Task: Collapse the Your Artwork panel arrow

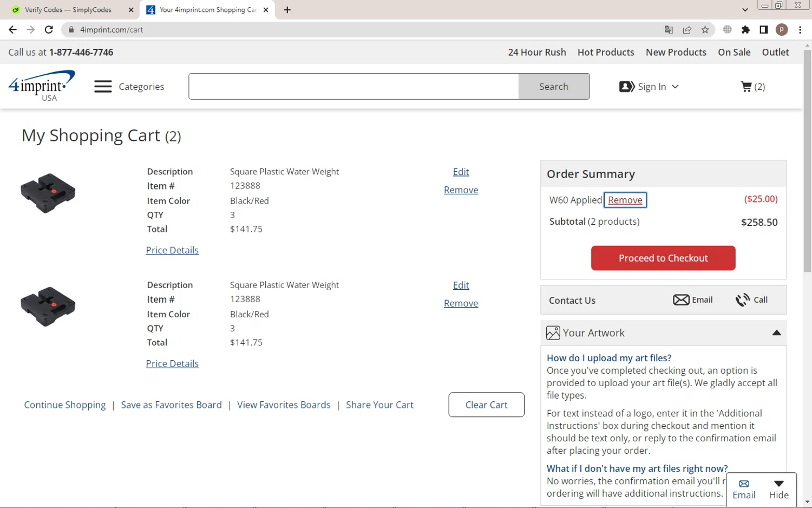Action: click(776, 333)
